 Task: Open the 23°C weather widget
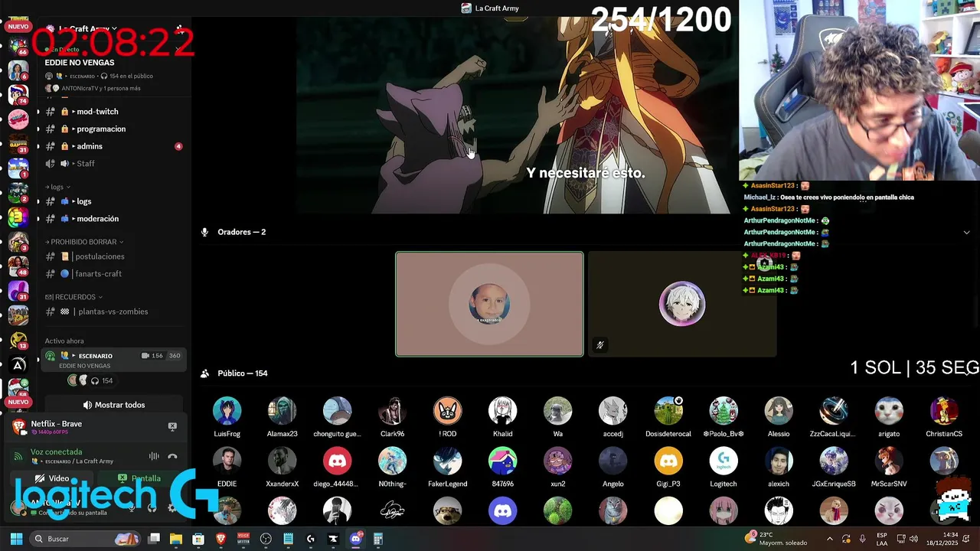tap(777, 539)
